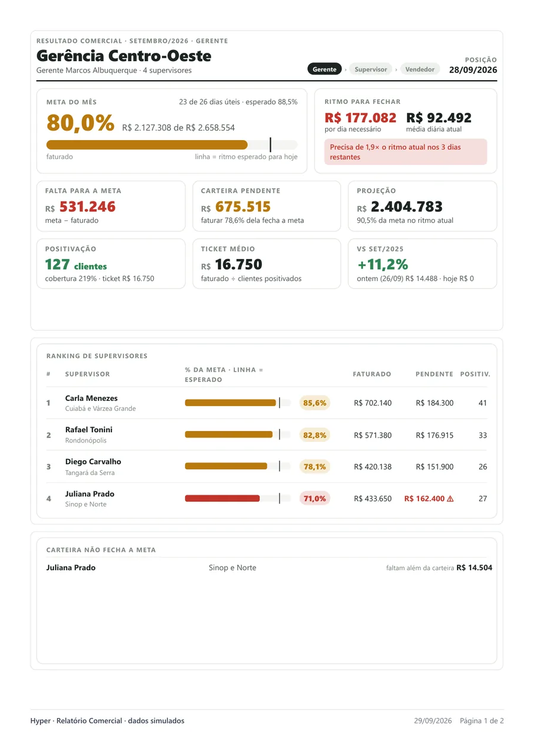Click the 80,0% meta value
The width and height of the screenshot is (534, 756).
point(80,123)
